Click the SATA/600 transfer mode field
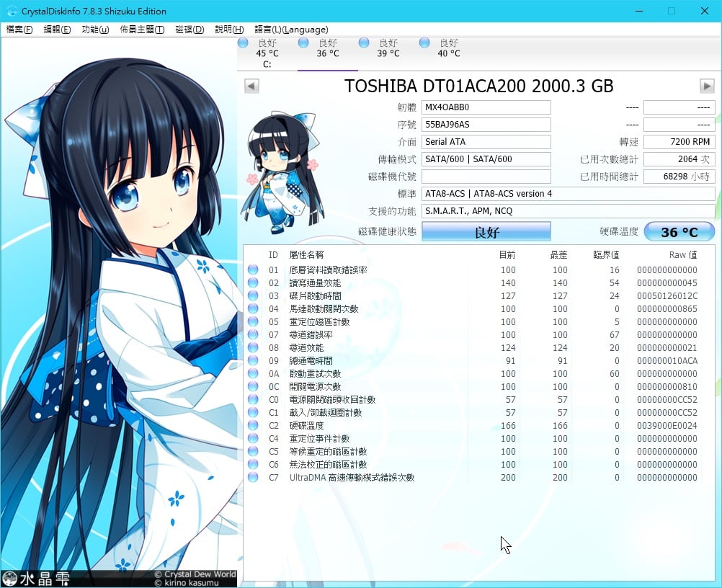The width and height of the screenshot is (722, 588). [x=486, y=159]
